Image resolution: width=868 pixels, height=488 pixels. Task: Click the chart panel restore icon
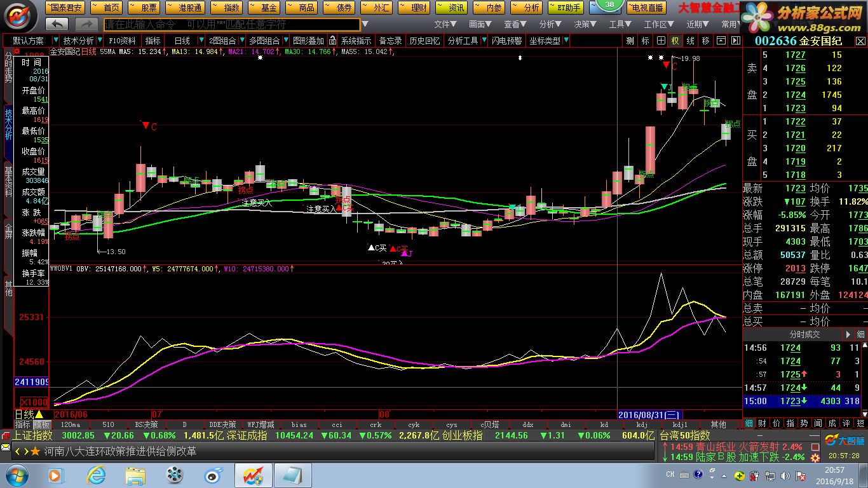coord(721,41)
